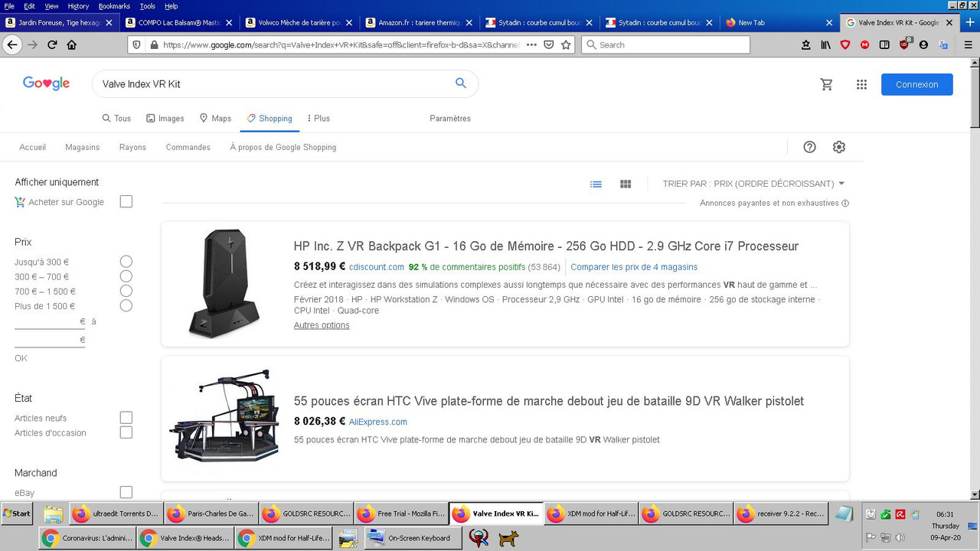Bookmark this page with the star icon
Image resolution: width=980 pixels, height=551 pixels.
click(566, 44)
